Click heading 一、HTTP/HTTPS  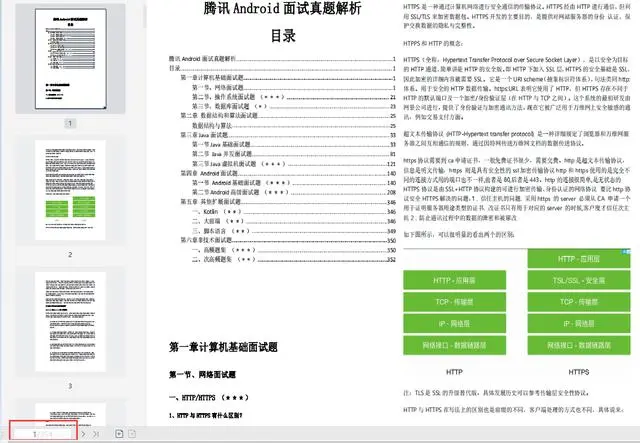coord(209,398)
